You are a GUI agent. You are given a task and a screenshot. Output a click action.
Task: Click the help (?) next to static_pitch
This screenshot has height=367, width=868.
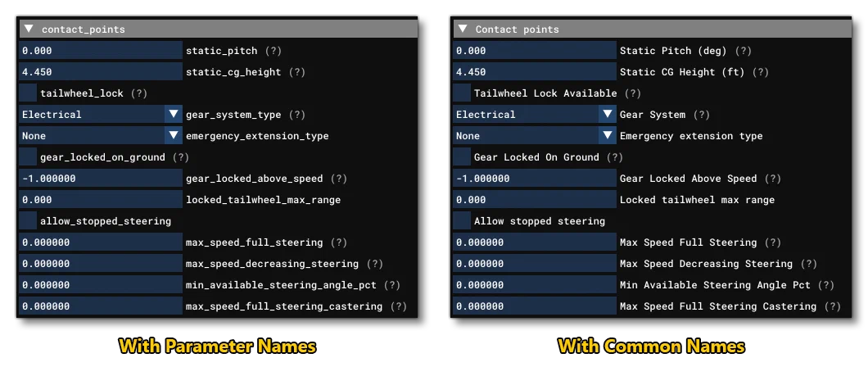pos(274,50)
